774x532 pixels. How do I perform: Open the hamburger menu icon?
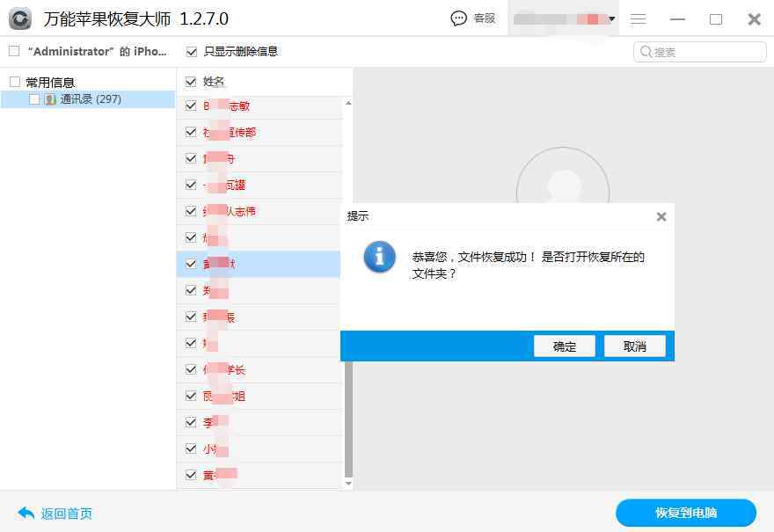pos(639,19)
